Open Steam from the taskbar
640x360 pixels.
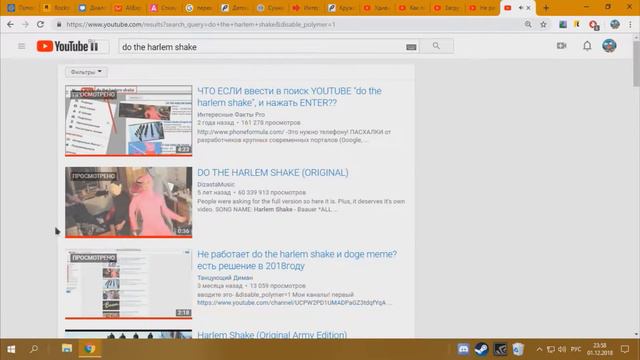(x=481, y=349)
